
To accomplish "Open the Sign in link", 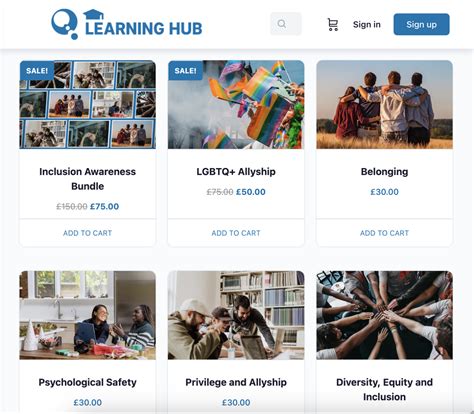I will (367, 25).
